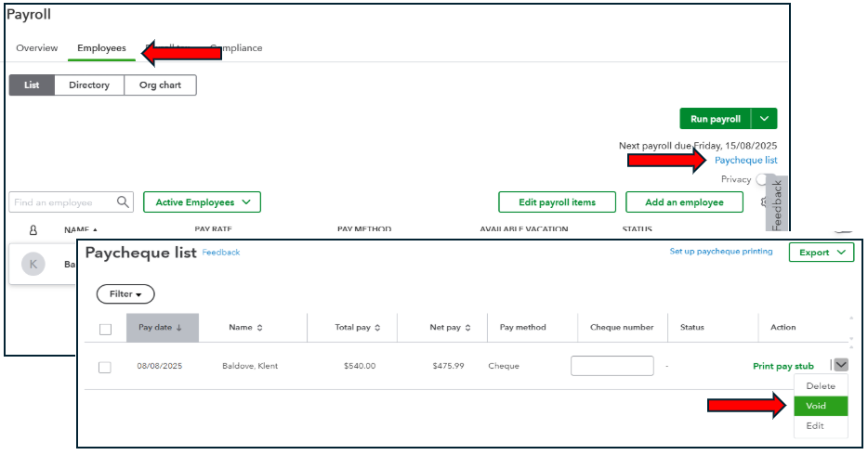The image size is (868, 455).
Task: Open the Org chart view
Action: (x=160, y=85)
